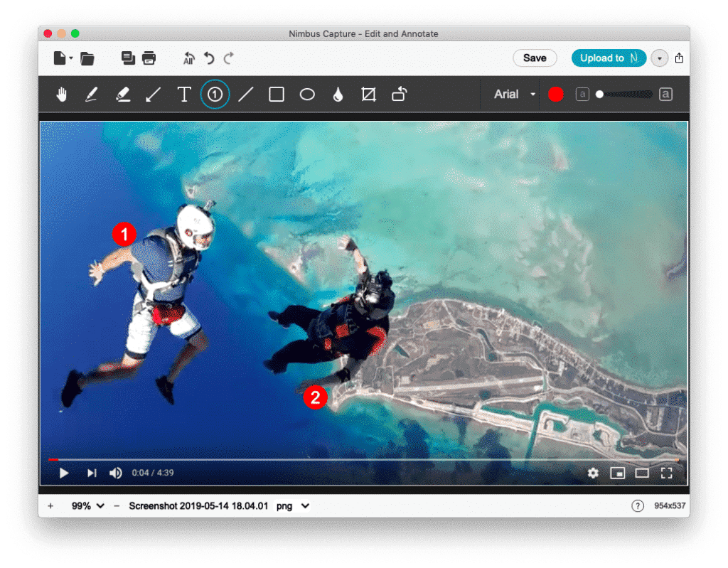Activate the Ellipse shape tool
Screen dimensions: 728x568
[306, 94]
